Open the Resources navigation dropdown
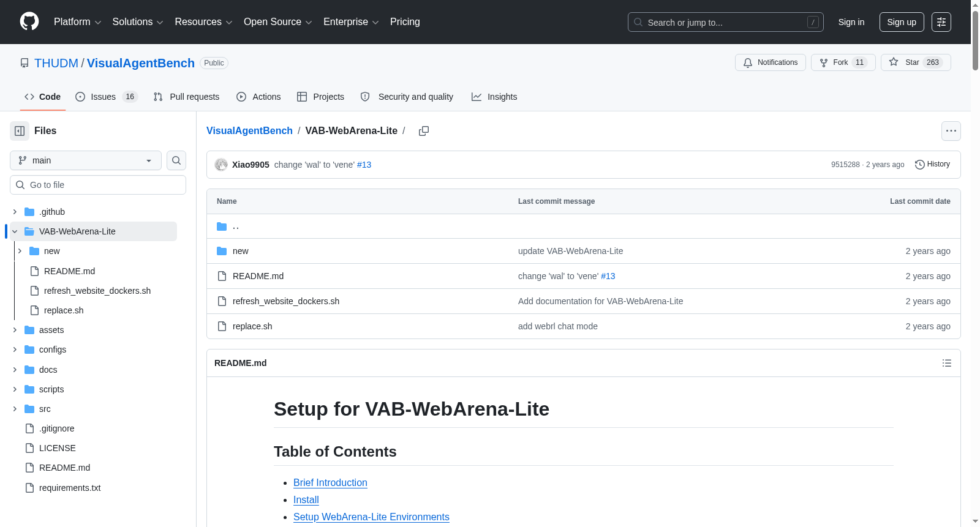Image resolution: width=980 pixels, height=527 pixels. click(x=203, y=22)
